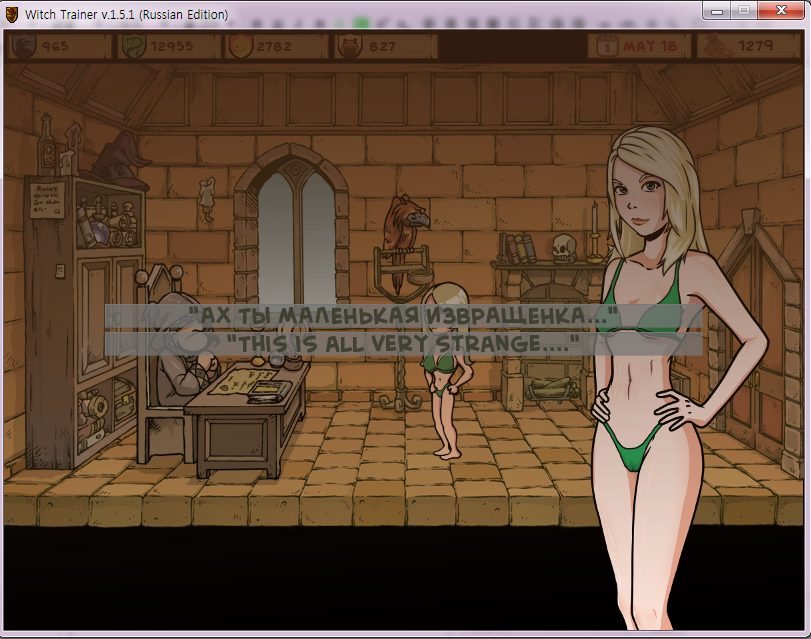
Task: Click the MAY 18 date text
Action: click(x=650, y=47)
